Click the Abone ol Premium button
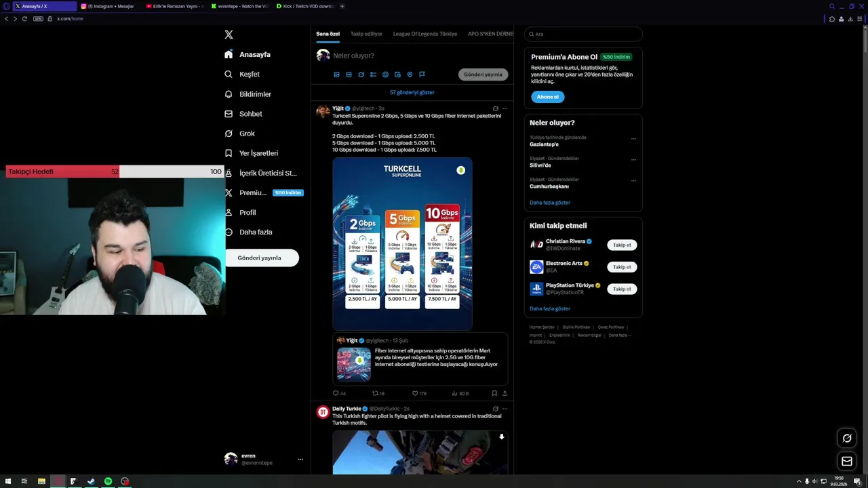 (x=547, y=97)
